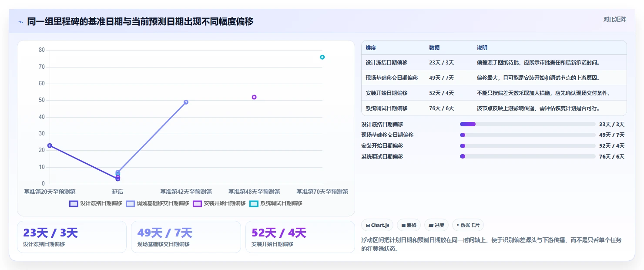Click the 设计冻结日期偏移 progress bar
Screen dimensions: 644x270
pyautogui.click(x=528, y=124)
